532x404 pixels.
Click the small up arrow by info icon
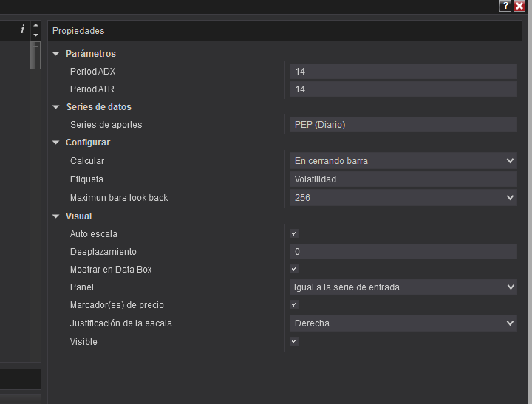[35, 26]
